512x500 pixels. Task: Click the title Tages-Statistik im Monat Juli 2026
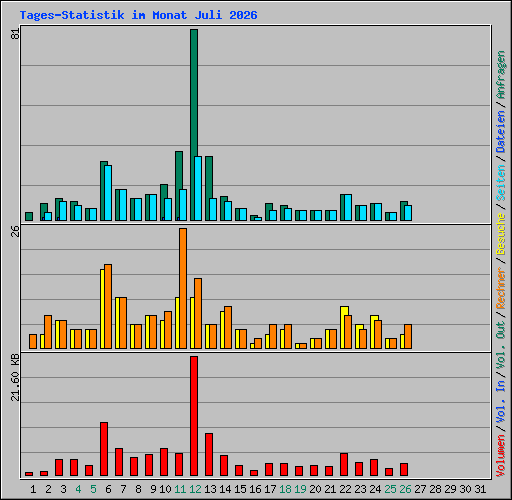(138, 15)
